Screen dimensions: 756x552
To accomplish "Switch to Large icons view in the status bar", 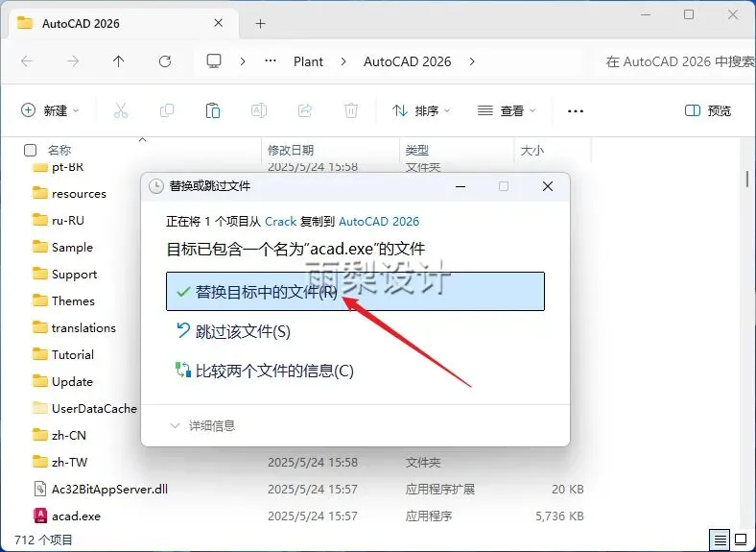I will pos(741,539).
